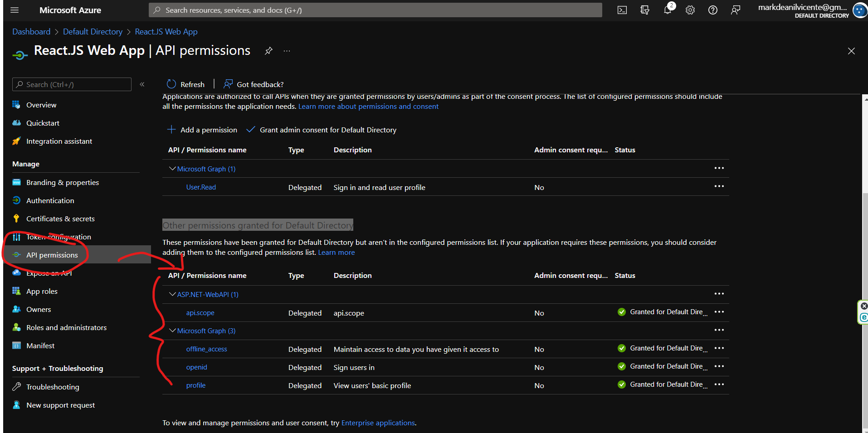Click the Status column header in configured permissions
Viewport: 868px width, 433px height.
click(x=625, y=150)
